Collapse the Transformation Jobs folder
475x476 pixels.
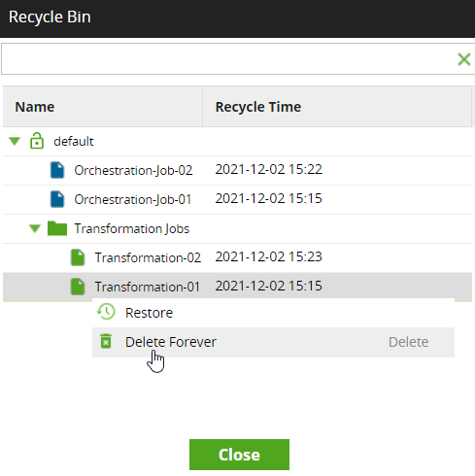click(35, 228)
